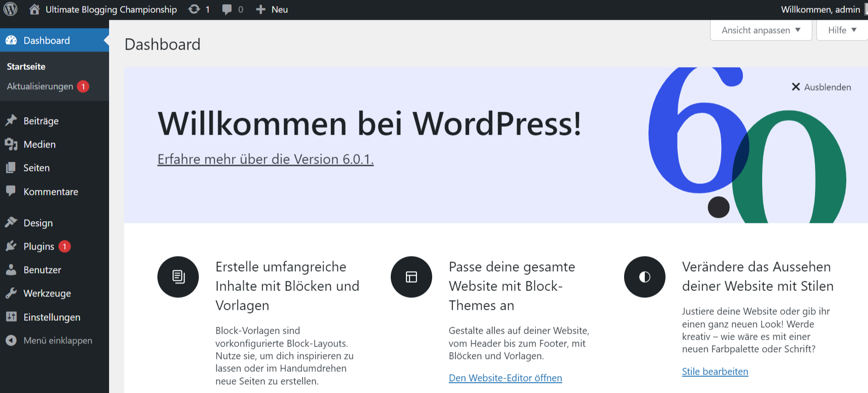Click the red badge next to Aktualisierungen
Screen dimensions: 868x393
(x=83, y=86)
